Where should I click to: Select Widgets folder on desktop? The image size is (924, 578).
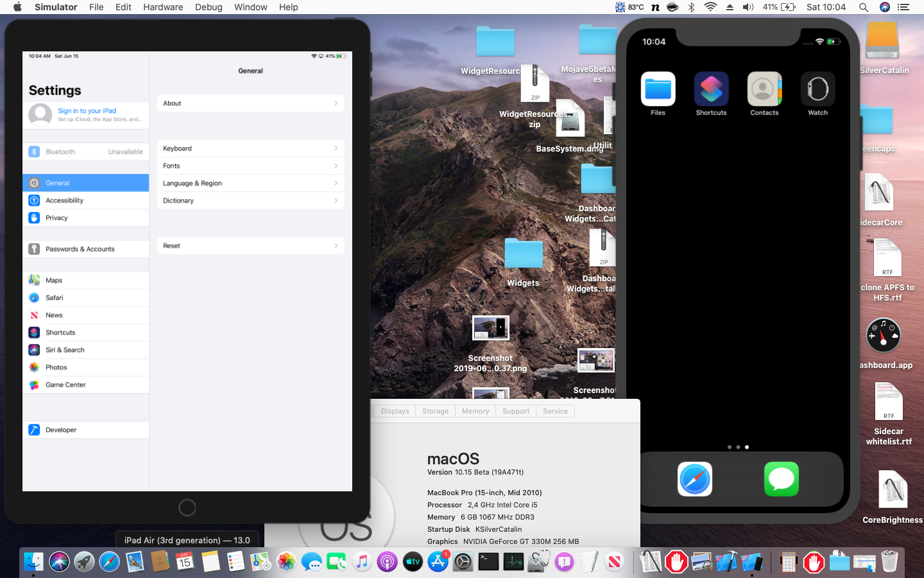point(523,254)
